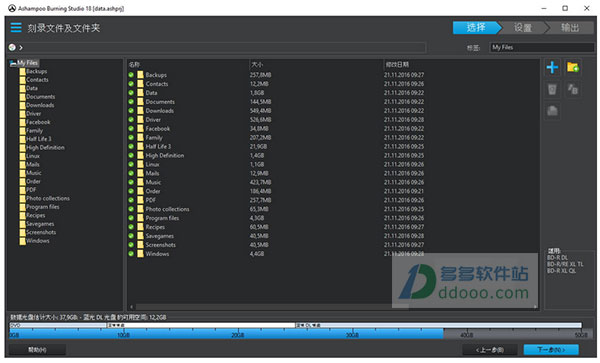Click the trash delete icon
This screenshot has height=363, width=600.
pyautogui.click(x=552, y=90)
